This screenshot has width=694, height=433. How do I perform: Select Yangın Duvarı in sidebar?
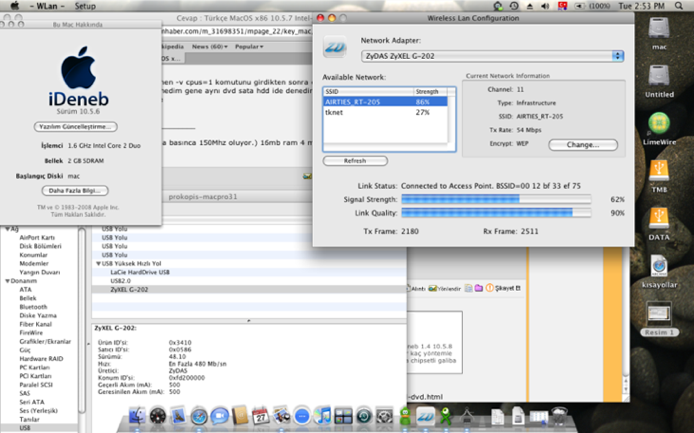(x=40, y=272)
